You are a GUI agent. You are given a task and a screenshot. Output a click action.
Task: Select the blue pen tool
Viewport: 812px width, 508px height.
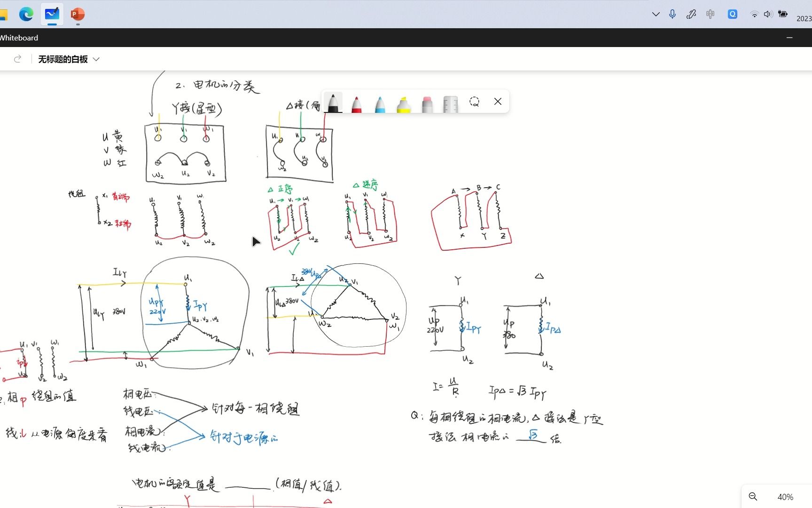tap(380, 104)
